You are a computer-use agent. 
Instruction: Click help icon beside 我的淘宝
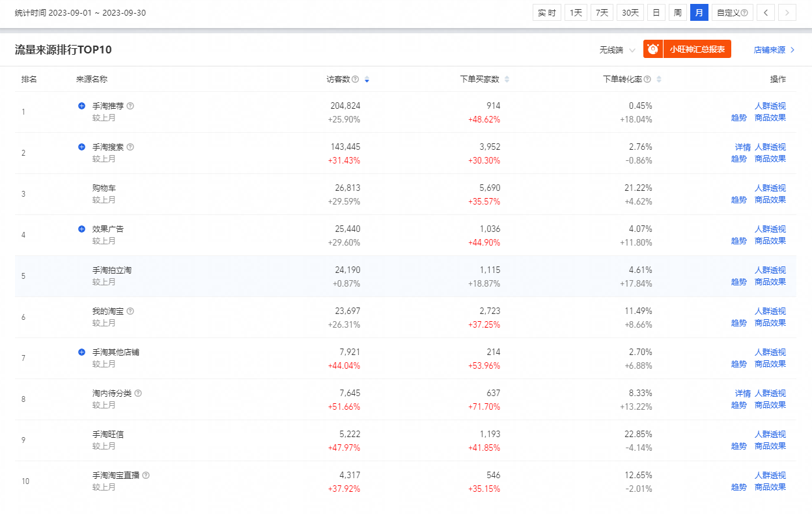pyautogui.click(x=130, y=311)
